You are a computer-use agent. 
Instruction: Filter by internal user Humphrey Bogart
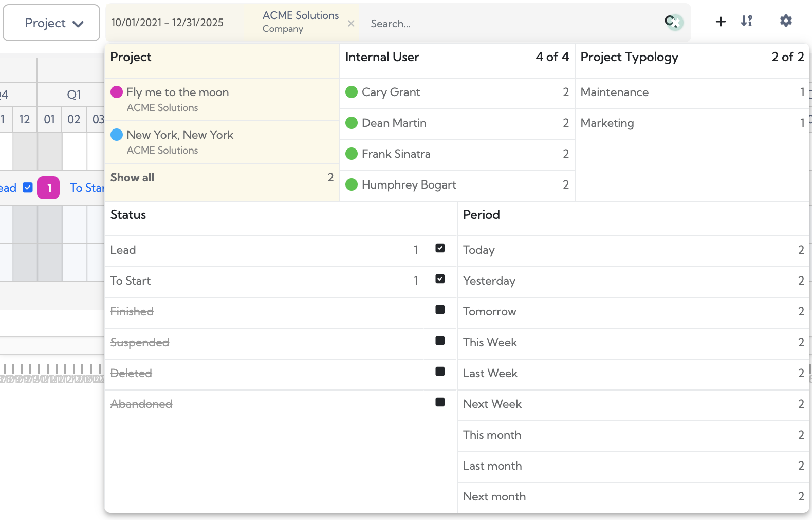click(457, 185)
